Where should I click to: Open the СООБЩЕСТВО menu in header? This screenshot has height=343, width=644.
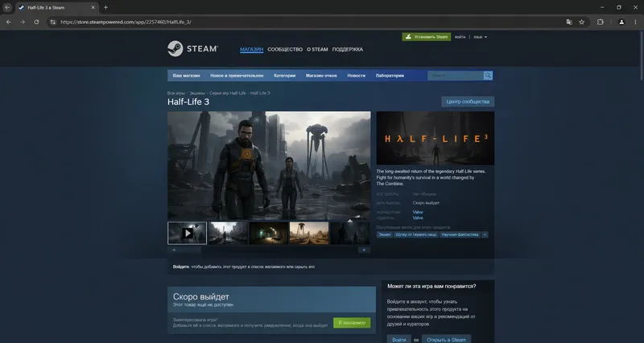[x=285, y=49]
